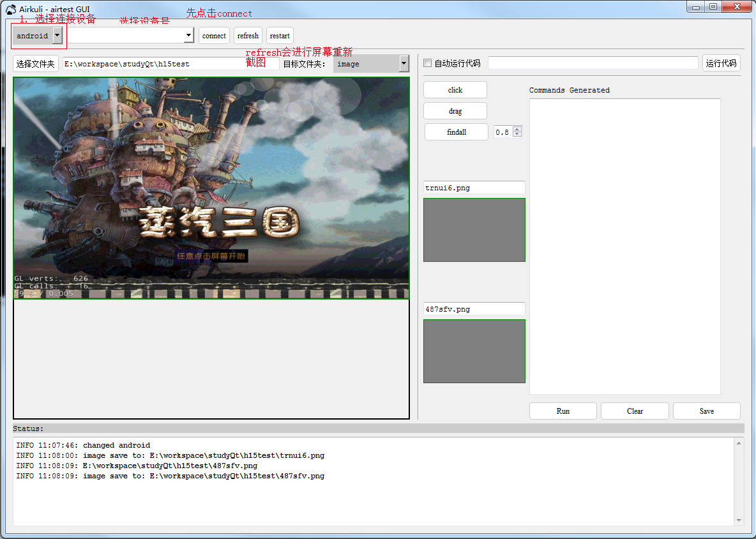Open the android device type dropdown

pyautogui.click(x=38, y=36)
